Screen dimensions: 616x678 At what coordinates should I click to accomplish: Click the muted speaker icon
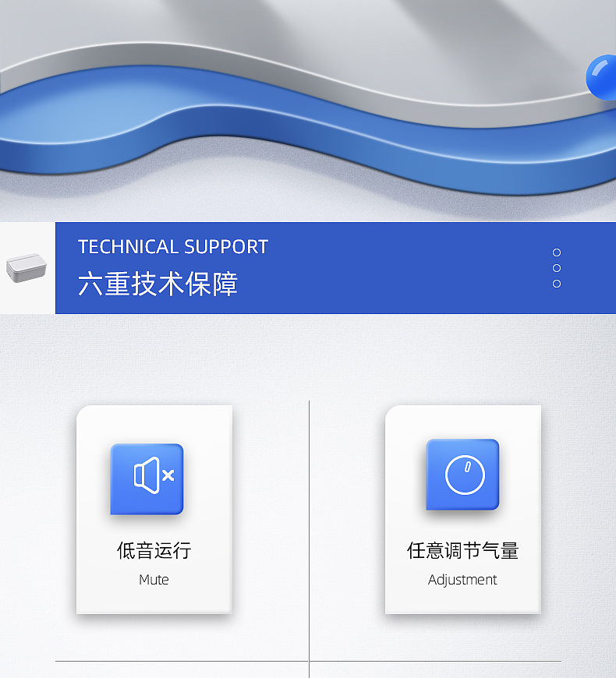154,475
